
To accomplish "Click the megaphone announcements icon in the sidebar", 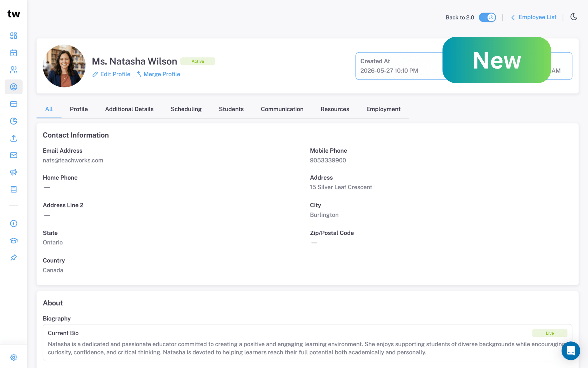I will (x=13, y=172).
